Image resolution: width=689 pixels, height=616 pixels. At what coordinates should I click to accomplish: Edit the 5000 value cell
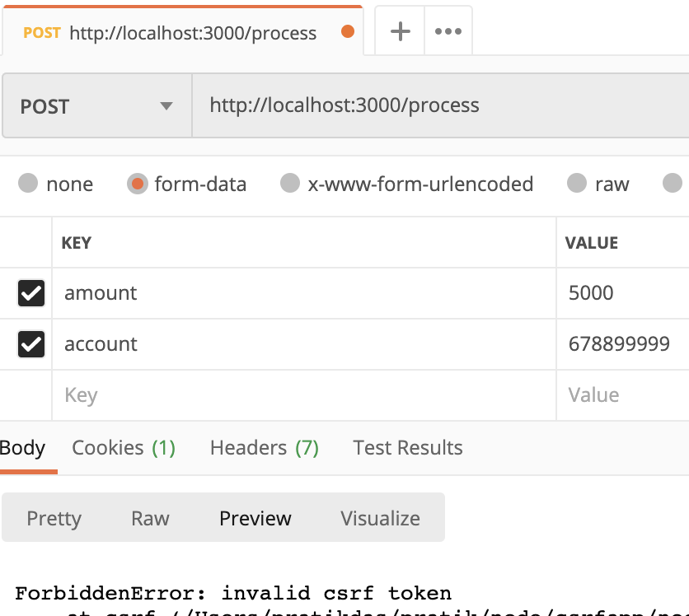point(622,293)
